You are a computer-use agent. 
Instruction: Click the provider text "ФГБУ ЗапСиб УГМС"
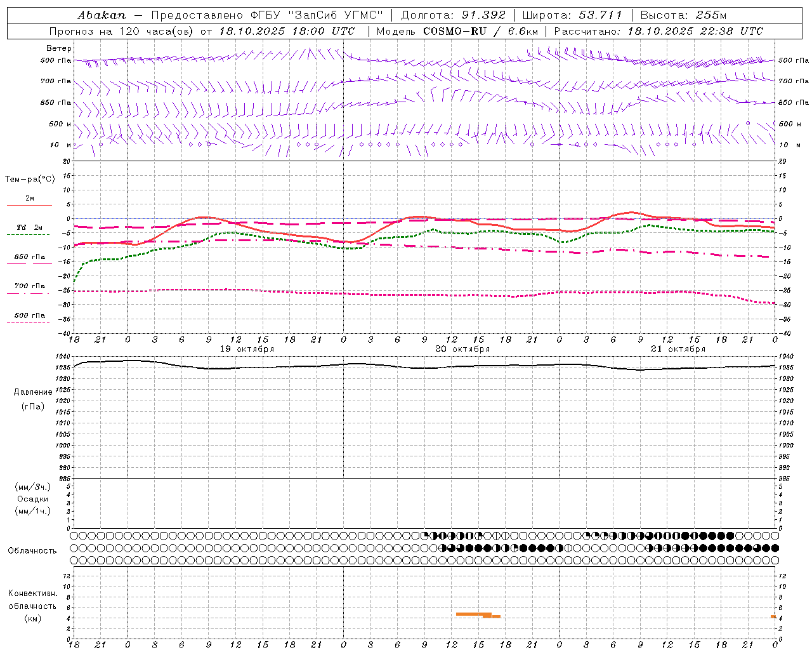tap(317, 15)
